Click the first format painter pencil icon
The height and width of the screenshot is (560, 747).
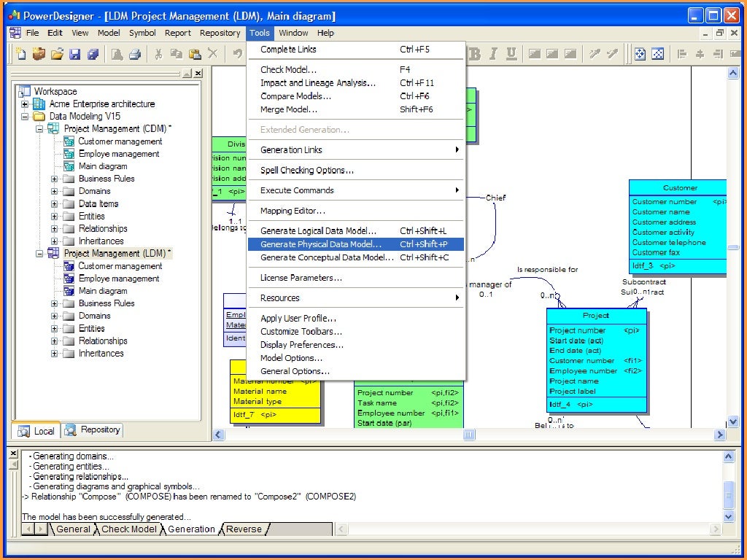(594, 54)
